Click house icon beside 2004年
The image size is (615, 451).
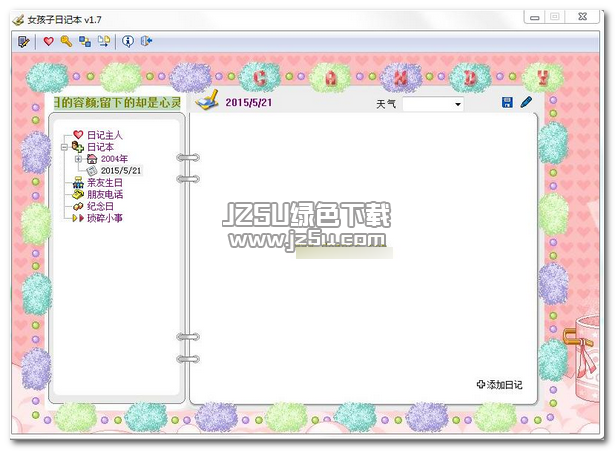point(92,158)
